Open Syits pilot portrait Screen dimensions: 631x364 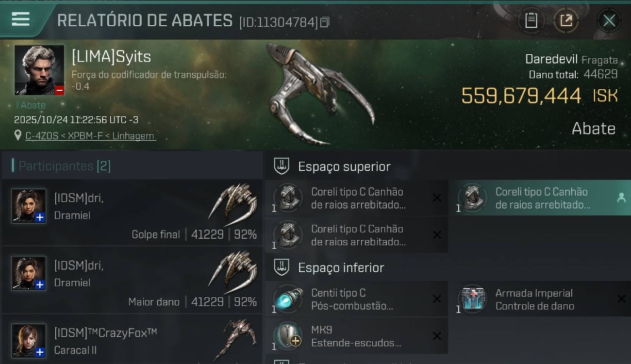39,70
